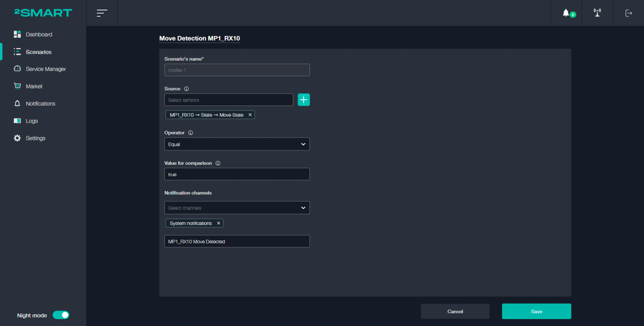The image size is (644, 326).
Task: Cancel editing the scenario
Action: click(x=455, y=311)
